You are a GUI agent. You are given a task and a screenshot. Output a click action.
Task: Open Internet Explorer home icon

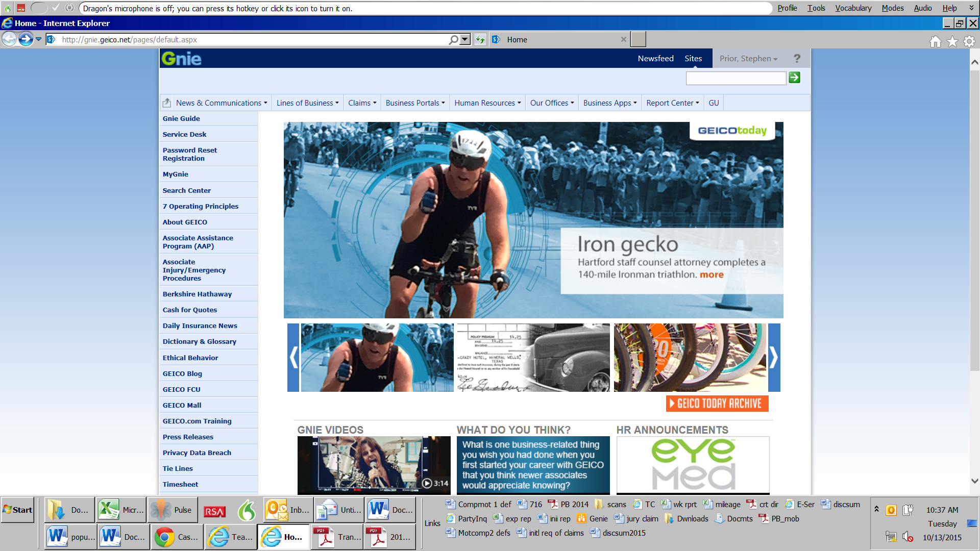tap(935, 41)
